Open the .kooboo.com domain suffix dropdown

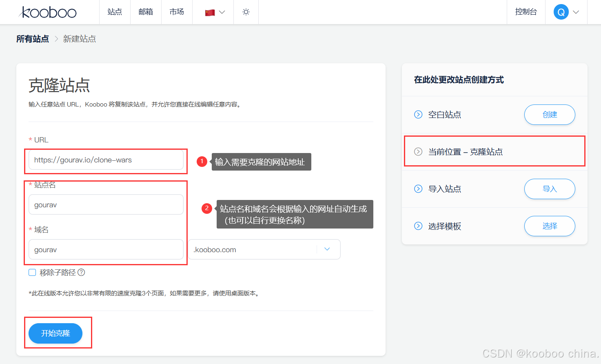pyautogui.click(x=264, y=249)
